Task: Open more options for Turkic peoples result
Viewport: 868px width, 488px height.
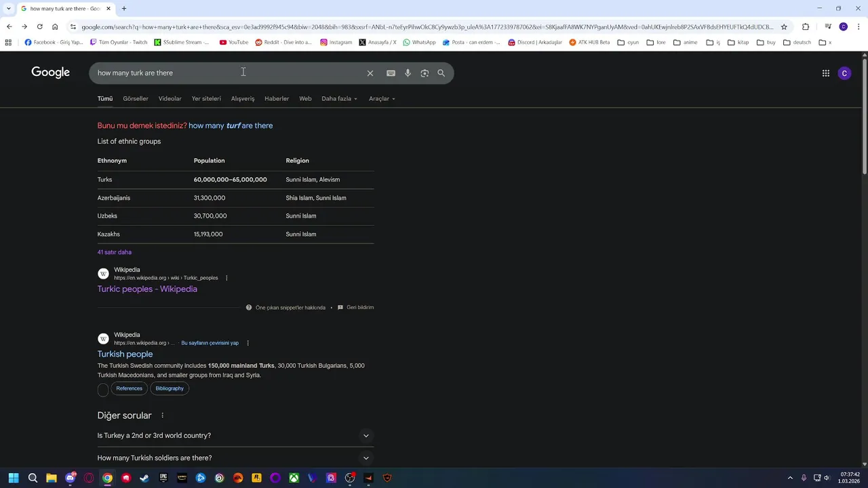Action: 226,278
